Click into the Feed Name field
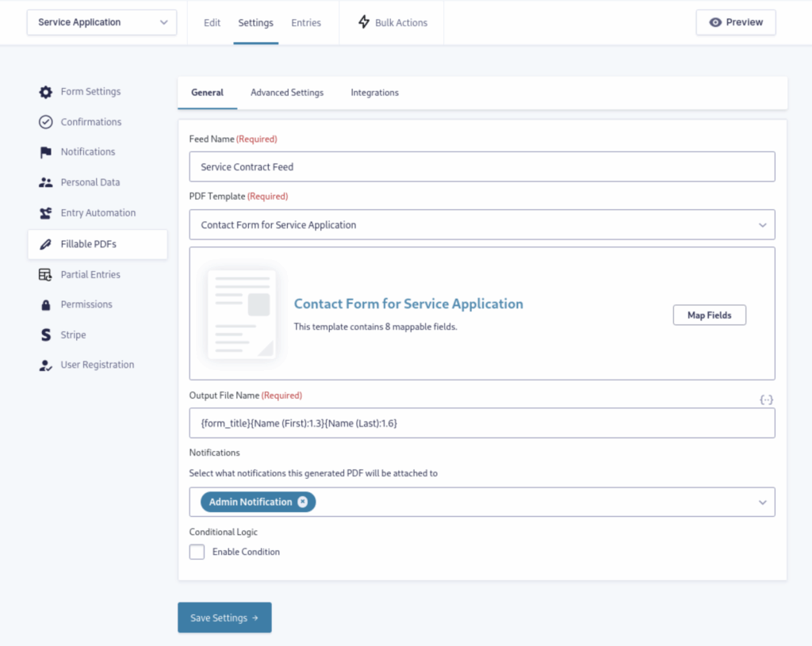 point(481,166)
